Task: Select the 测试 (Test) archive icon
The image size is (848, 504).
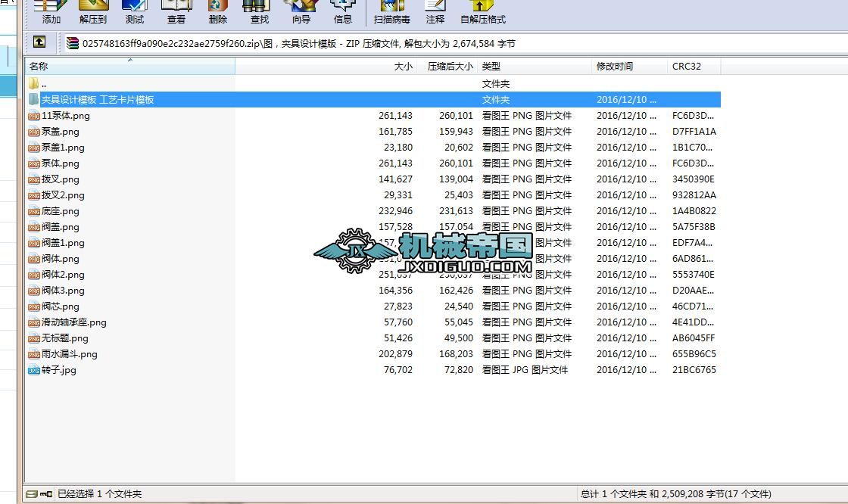Action: pyautogui.click(x=134, y=14)
